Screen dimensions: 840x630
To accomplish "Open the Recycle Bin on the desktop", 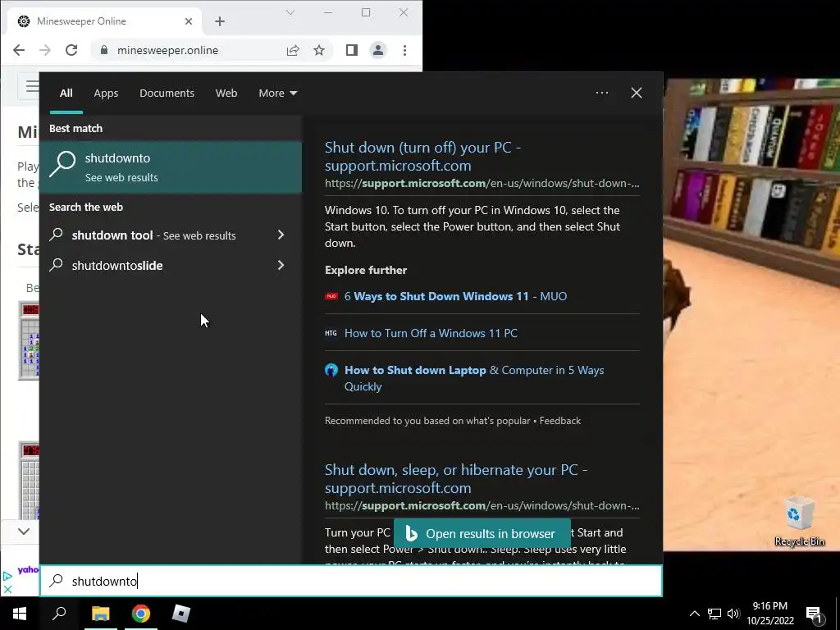I will click(x=799, y=521).
